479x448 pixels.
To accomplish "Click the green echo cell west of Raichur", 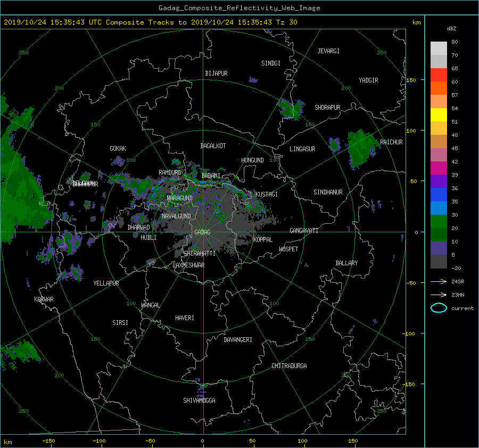I will [363, 148].
